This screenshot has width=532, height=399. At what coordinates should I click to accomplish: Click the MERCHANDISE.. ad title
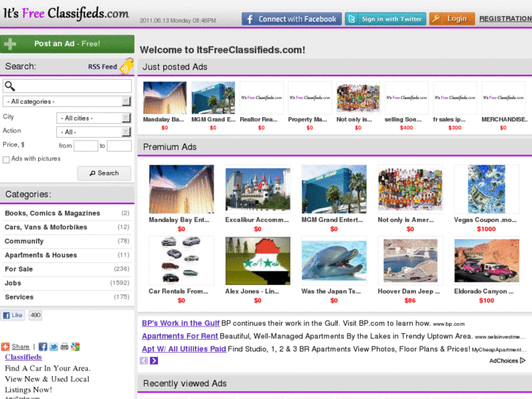(504, 119)
